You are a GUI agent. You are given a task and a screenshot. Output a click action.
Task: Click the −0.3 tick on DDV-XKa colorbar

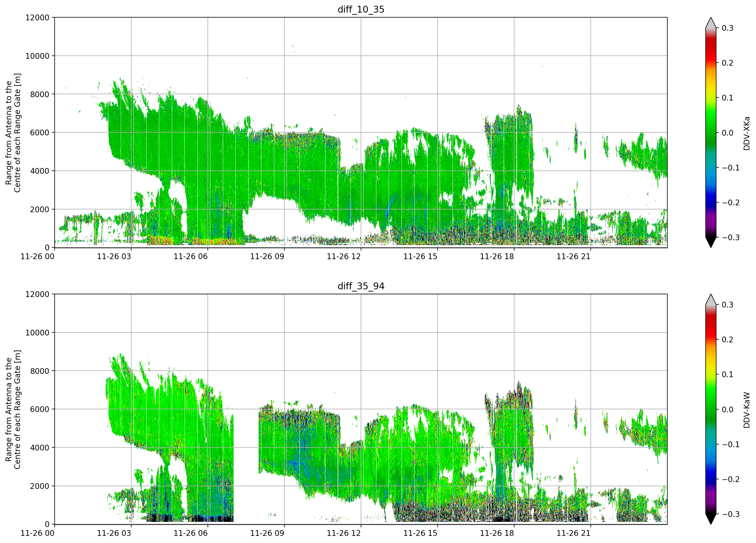pyautogui.click(x=731, y=237)
